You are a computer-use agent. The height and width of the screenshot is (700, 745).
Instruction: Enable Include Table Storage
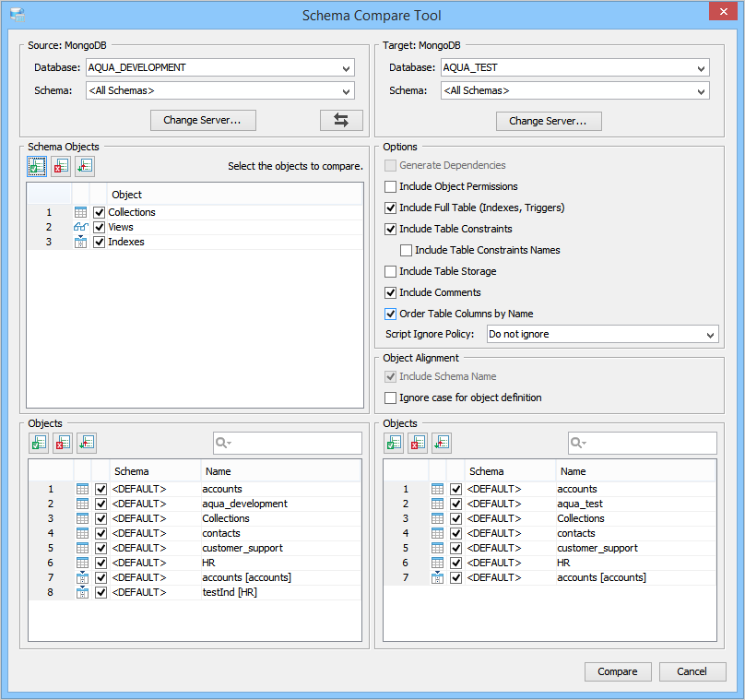(x=390, y=271)
